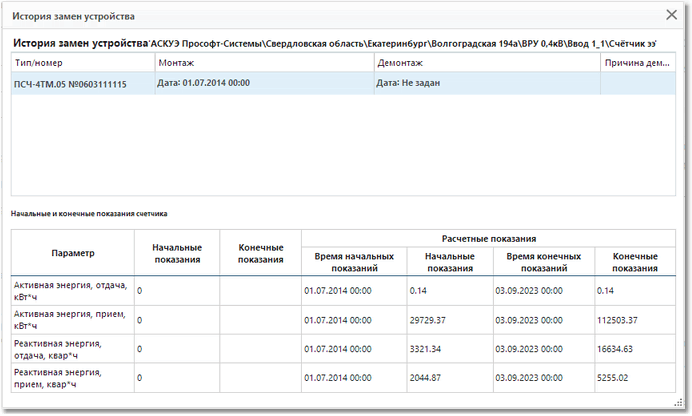This screenshot has width=692, height=416.
Task: Click the Начальные и конечные показания счетчика label
Action: coord(89,214)
